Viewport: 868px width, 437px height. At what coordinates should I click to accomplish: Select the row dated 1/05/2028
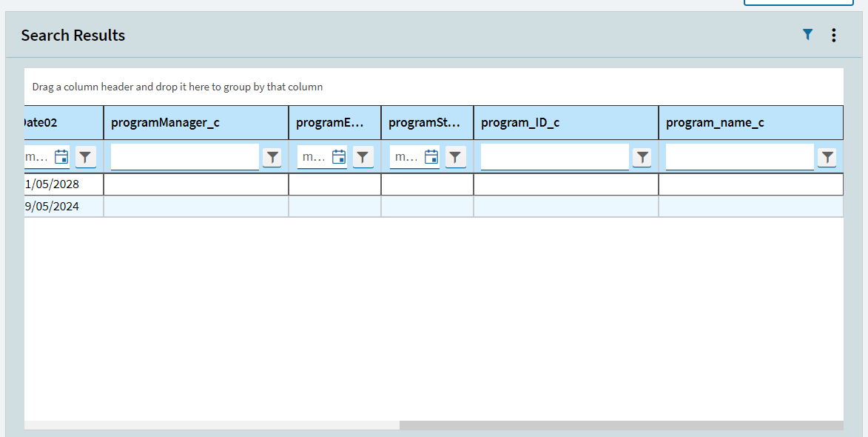tap(434, 184)
